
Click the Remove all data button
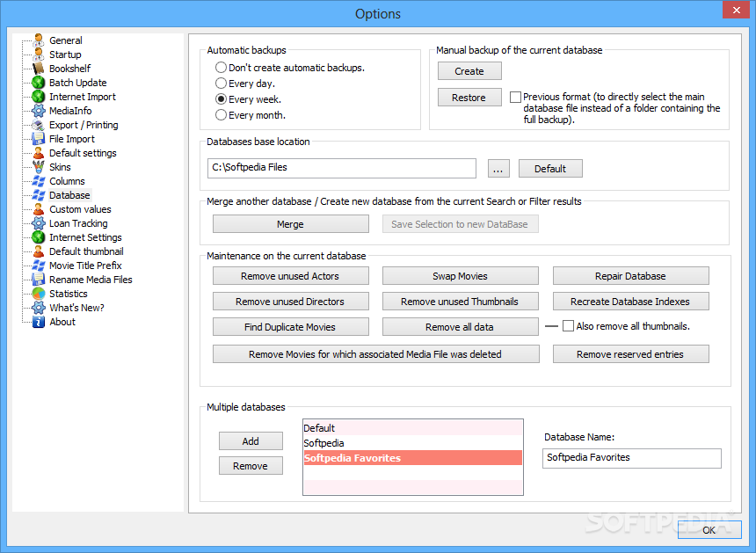click(x=461, y=327)
